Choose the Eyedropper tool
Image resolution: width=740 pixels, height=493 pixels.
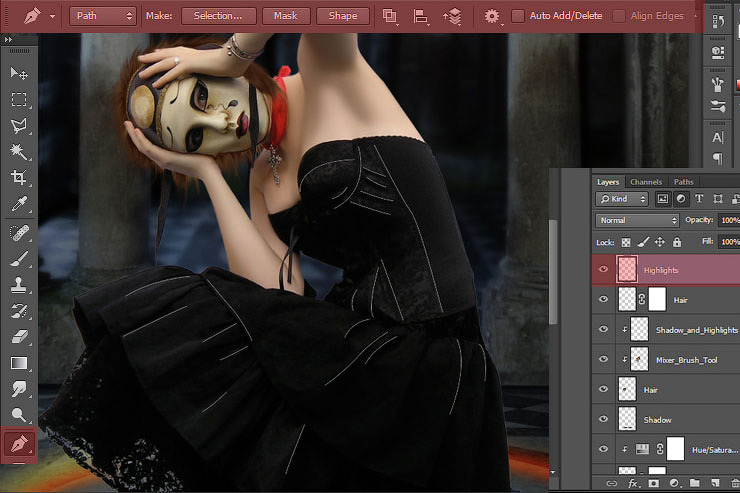coord(18,204)
